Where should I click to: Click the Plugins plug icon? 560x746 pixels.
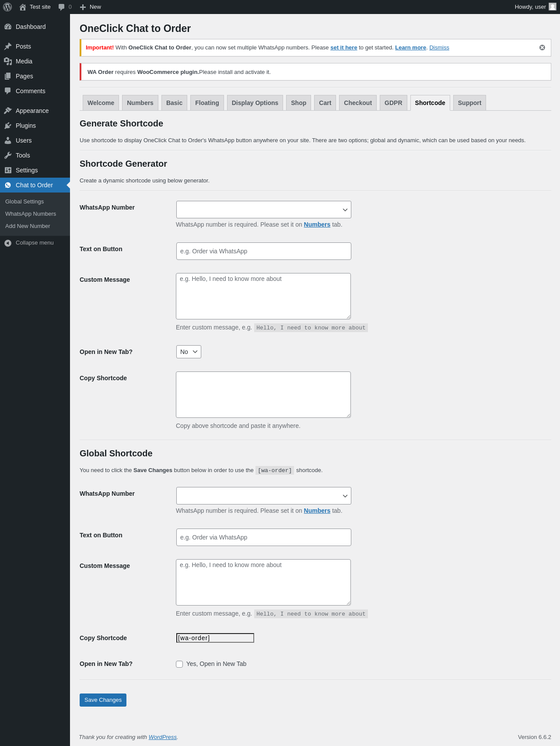8,126
